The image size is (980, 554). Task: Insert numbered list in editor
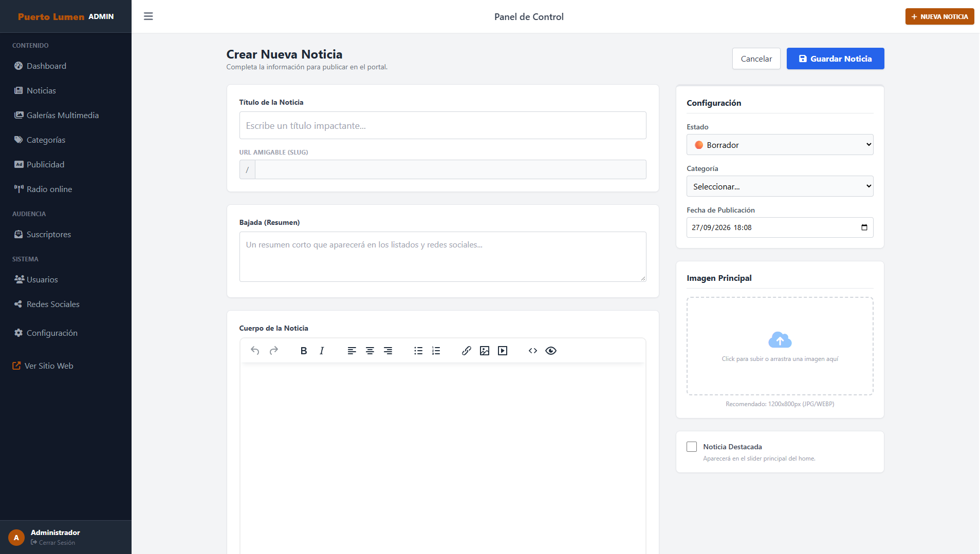click(436, 351)
